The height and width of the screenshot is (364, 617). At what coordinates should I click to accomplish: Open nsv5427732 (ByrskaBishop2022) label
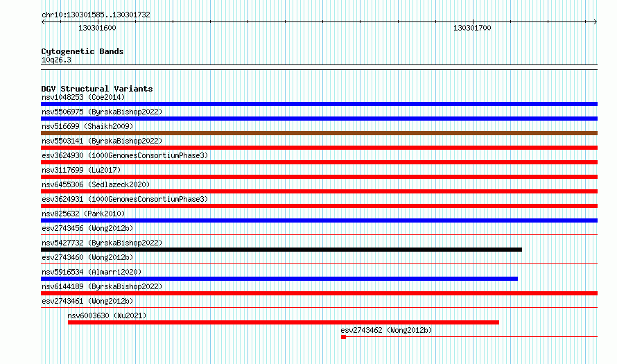coord(102,243)
